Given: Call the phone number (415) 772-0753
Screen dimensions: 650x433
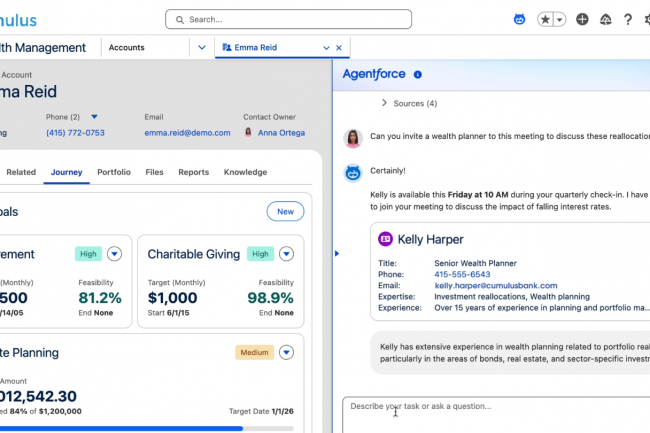Looking at the screenshot, I should (x=75, y=133).
